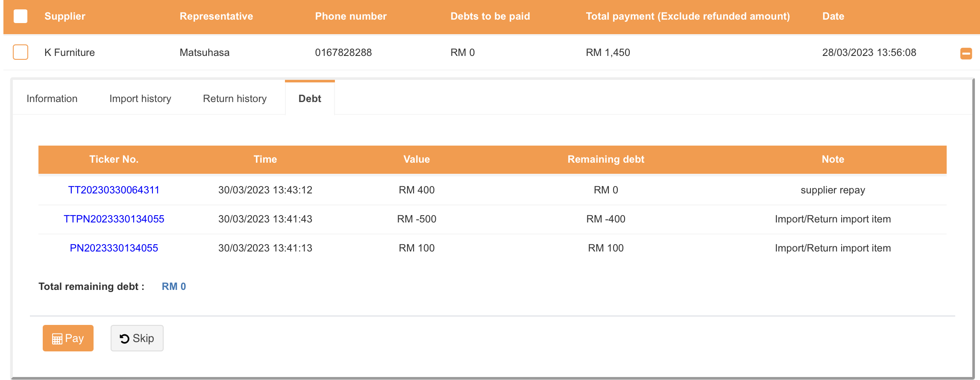
Task: Click the RM 0 total remaining debt
Action: pos(174,286)
